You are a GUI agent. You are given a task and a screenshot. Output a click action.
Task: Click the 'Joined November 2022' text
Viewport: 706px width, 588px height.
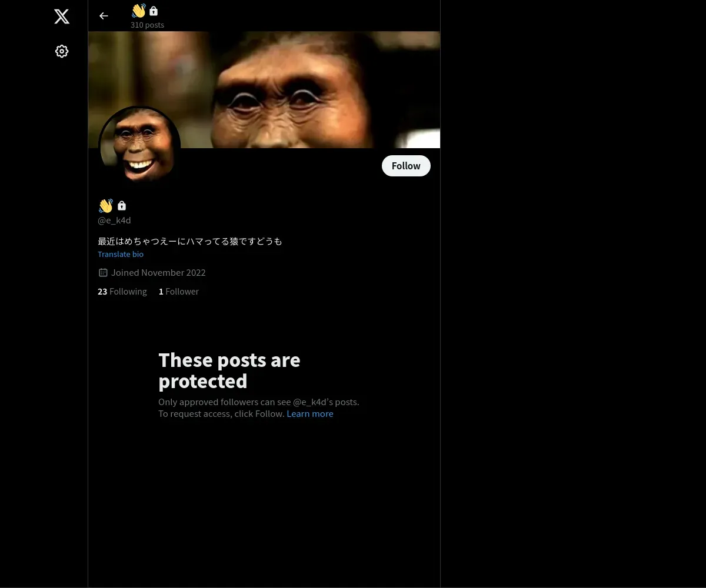click(158, 272)
